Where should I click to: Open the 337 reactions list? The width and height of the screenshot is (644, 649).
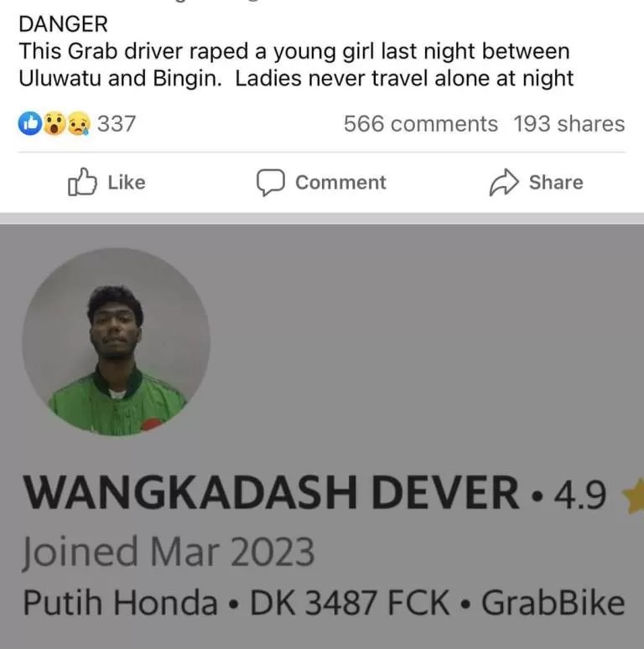coord(117,124)
